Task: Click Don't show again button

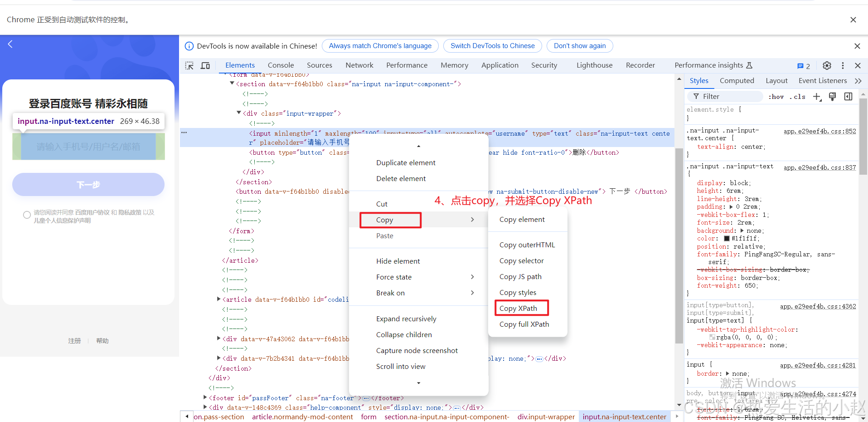Action: coord(580,46)
